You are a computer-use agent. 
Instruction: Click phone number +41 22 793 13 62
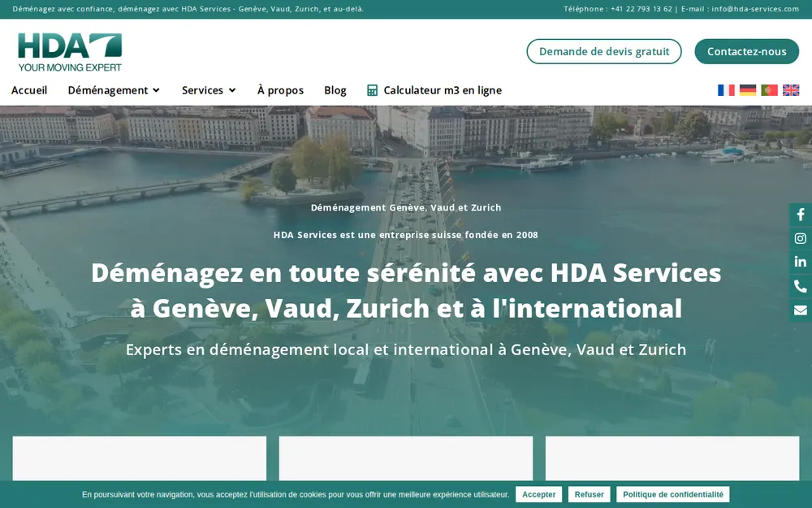point(641,9)
